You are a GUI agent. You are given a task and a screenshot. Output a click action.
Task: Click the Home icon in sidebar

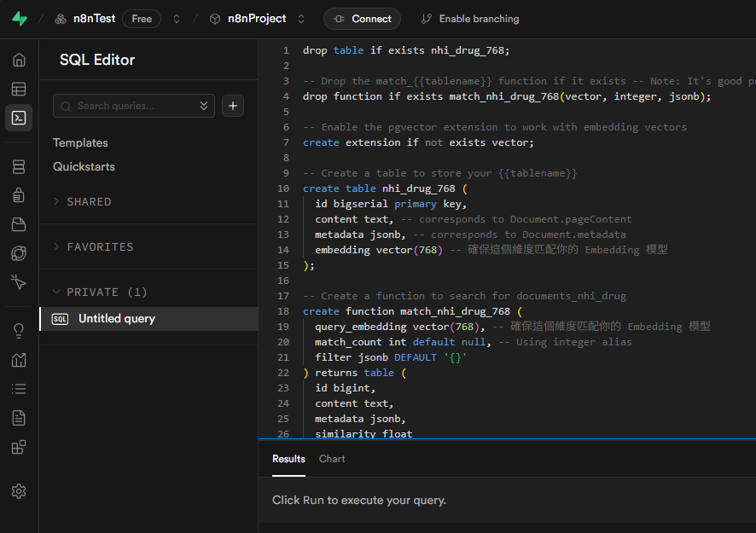click(x=19, y=60)
